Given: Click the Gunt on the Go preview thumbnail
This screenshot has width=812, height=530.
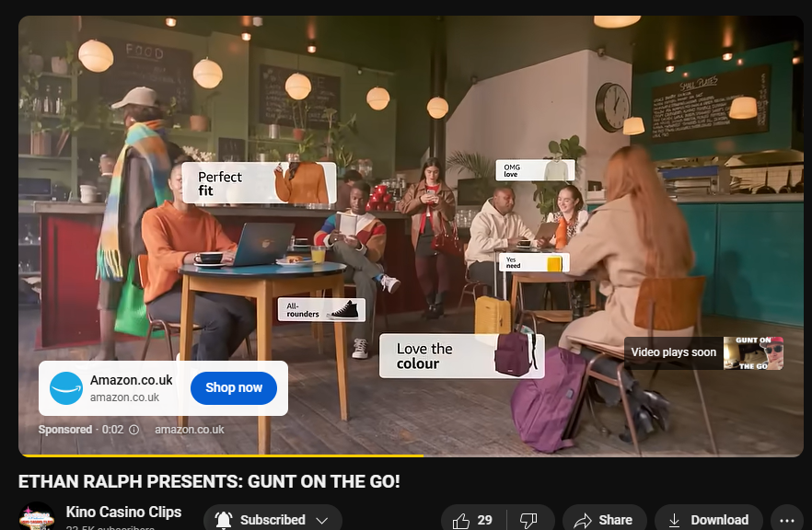Looking at the screenshot, I should point(753,353).
